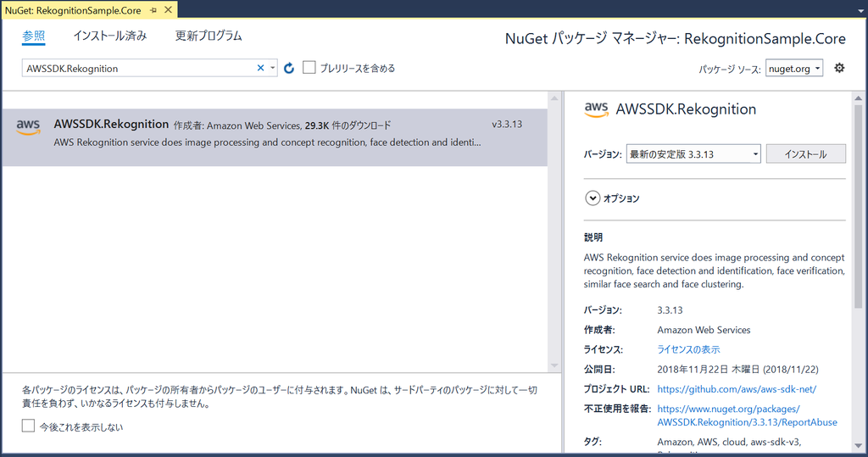Image resolution: width=868 pixels, height=457 pixels.
Task: Open search history dropdown arrow
Action: point(272,68)
